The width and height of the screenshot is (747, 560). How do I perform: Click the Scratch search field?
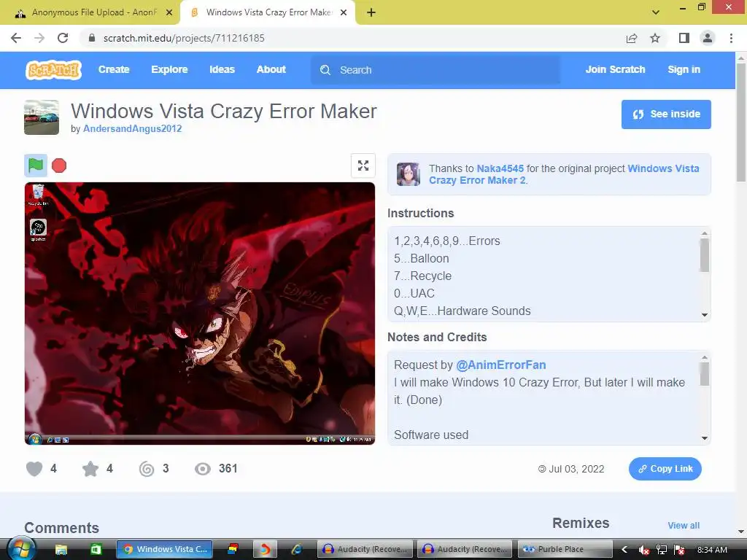[x=436, y=70]
